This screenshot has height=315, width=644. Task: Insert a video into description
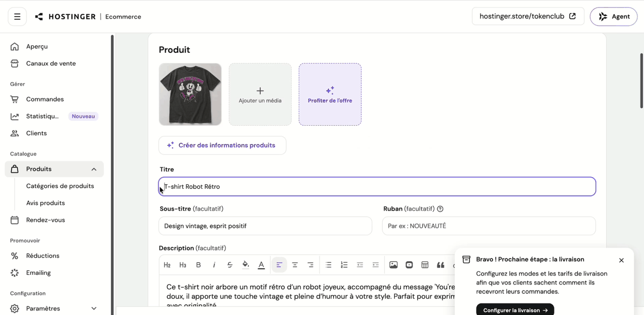click(x=409, y=265)
